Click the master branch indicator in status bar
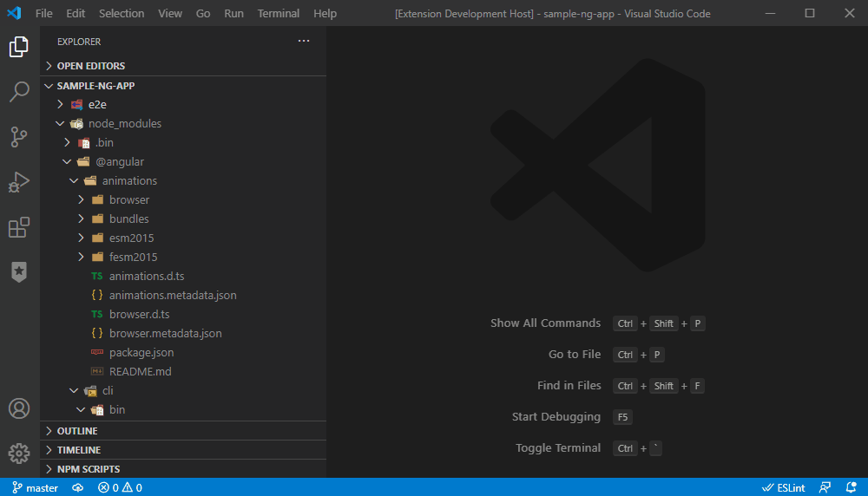This screenshot has width=868, height=496. coord(35,487)
